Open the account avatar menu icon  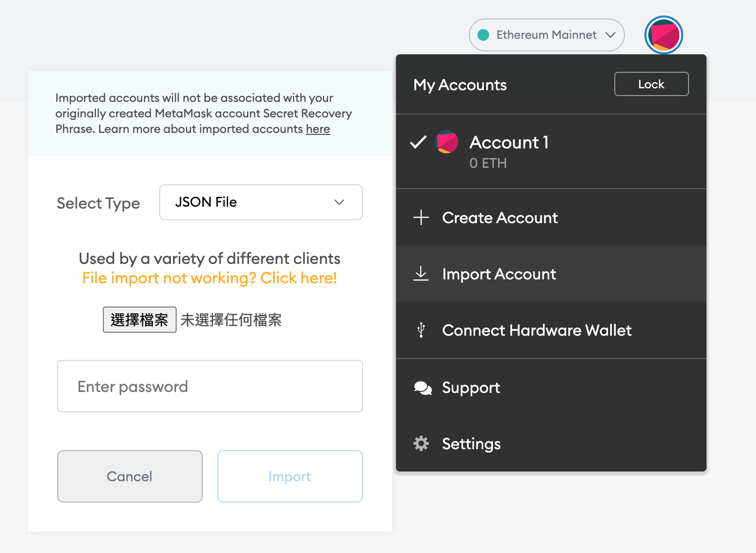(663, 35)
